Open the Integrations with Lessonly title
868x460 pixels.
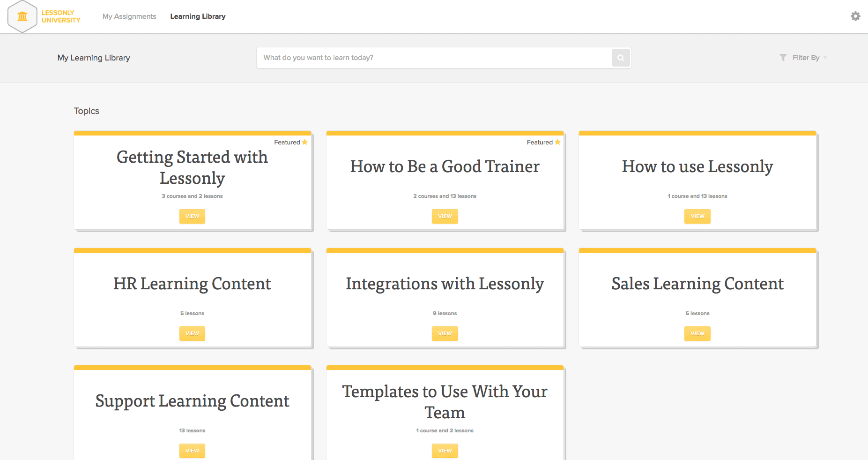coord(445,284)
